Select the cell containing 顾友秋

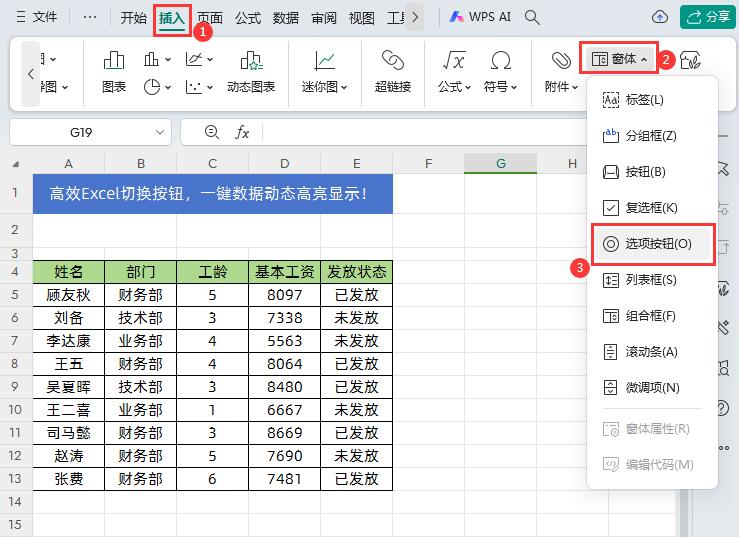(69, 295)
